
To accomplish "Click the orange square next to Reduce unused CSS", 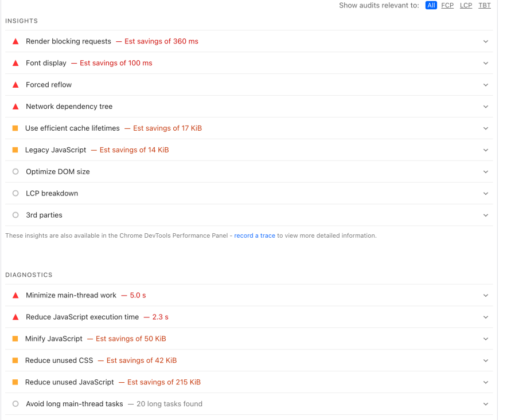I will coord(15,360).
